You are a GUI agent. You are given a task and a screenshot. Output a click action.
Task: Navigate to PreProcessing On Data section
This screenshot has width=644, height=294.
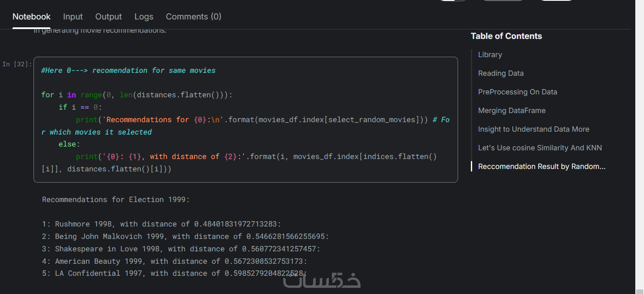point(517,92)
